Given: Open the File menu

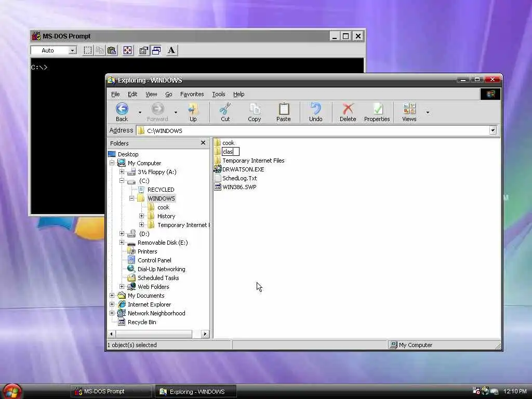Looking at the screenshot, I should point(115,94).
